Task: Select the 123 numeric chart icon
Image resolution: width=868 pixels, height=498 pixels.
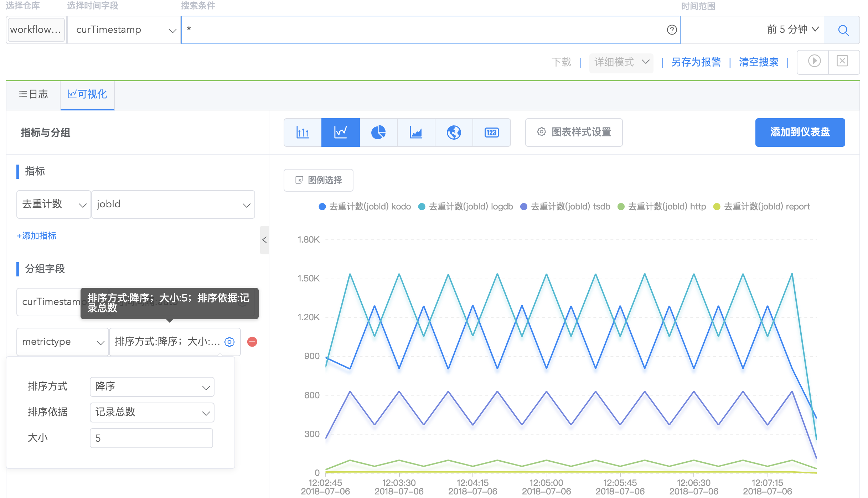Action: (x=492, y=133)
